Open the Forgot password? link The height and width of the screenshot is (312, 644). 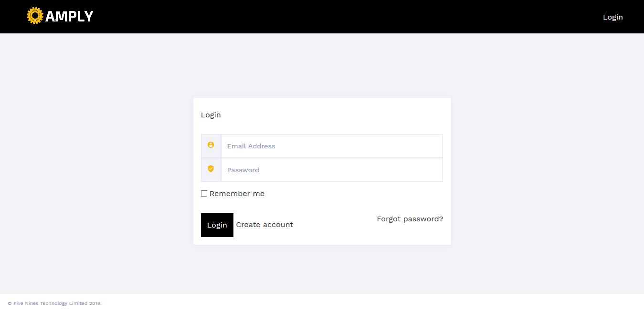click(x=410, y=219)
